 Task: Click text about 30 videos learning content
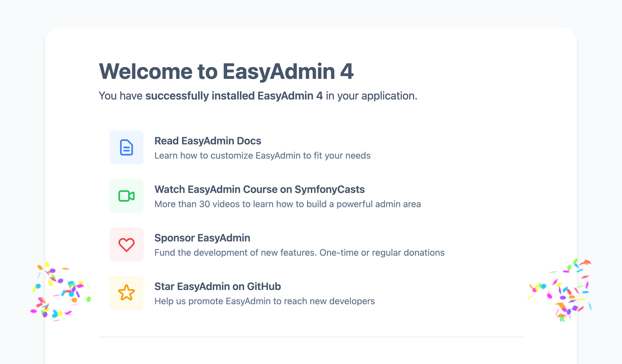pyautogui.click(x=288, y=204)
